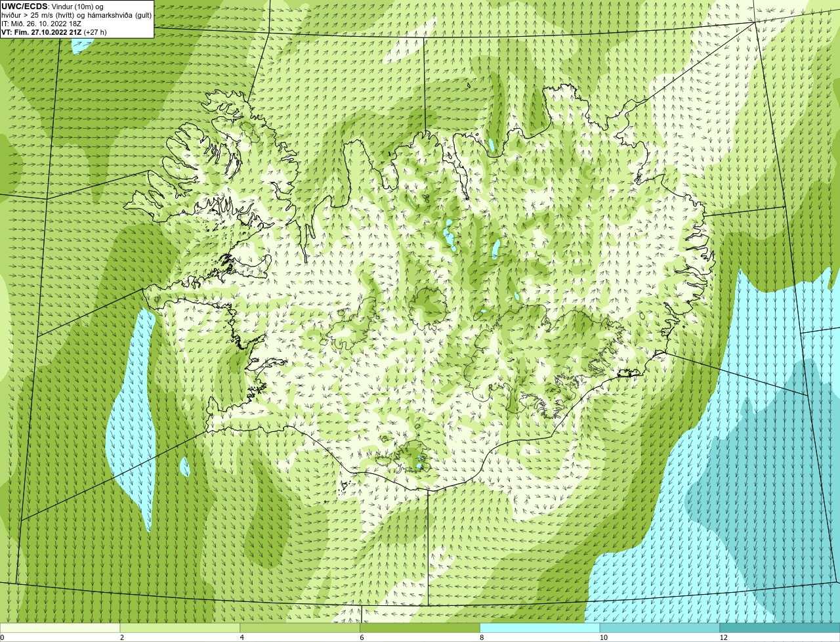The width and height of the screenshot is (840, 642).
Task: Click the legend swatch above 12 m/s
Action: coord(780,628)
